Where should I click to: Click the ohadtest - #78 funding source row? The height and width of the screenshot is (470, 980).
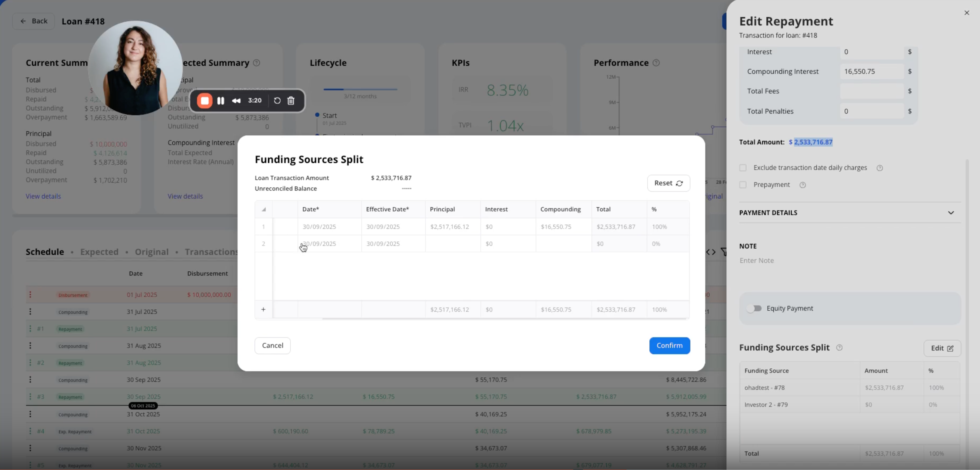pos(850,388)
